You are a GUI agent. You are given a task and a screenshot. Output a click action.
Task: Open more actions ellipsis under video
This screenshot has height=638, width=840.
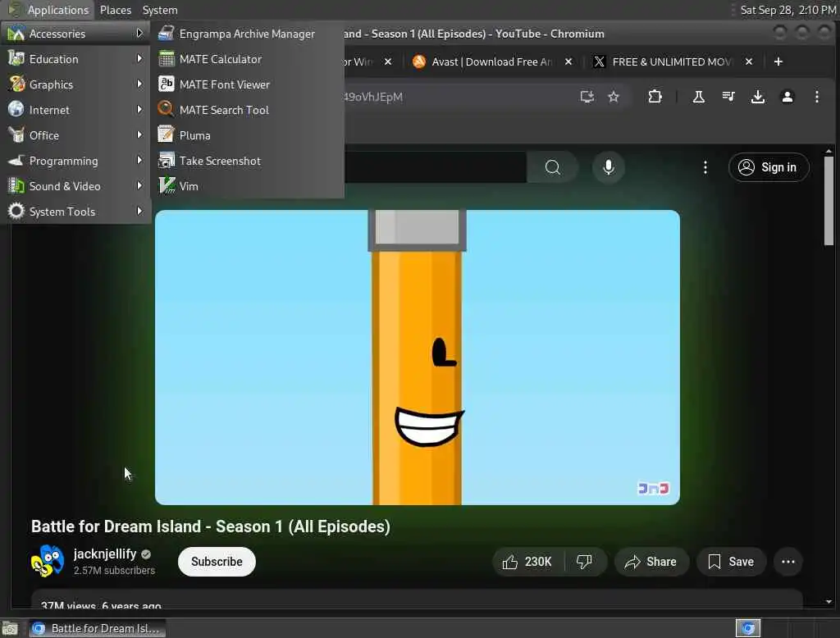click(x=788, y=562)
